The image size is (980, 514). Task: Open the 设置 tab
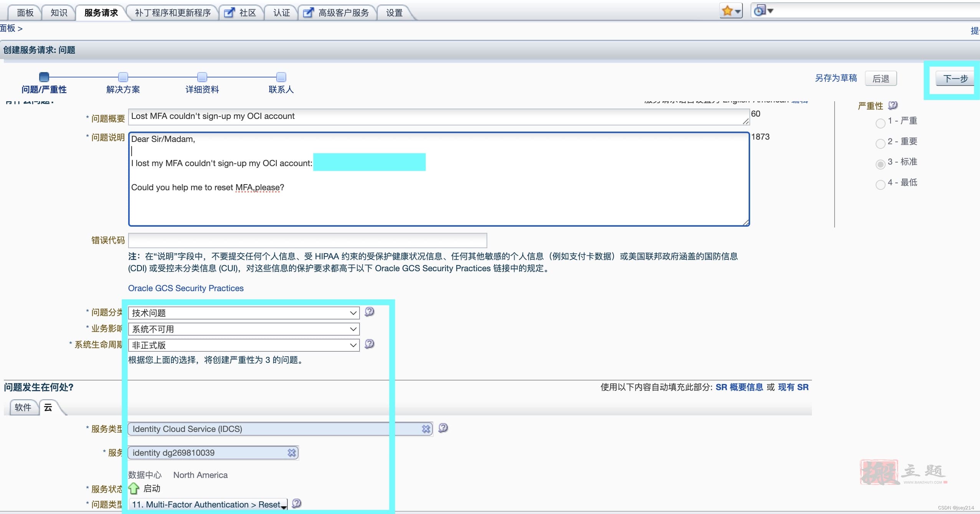(394, 13)
